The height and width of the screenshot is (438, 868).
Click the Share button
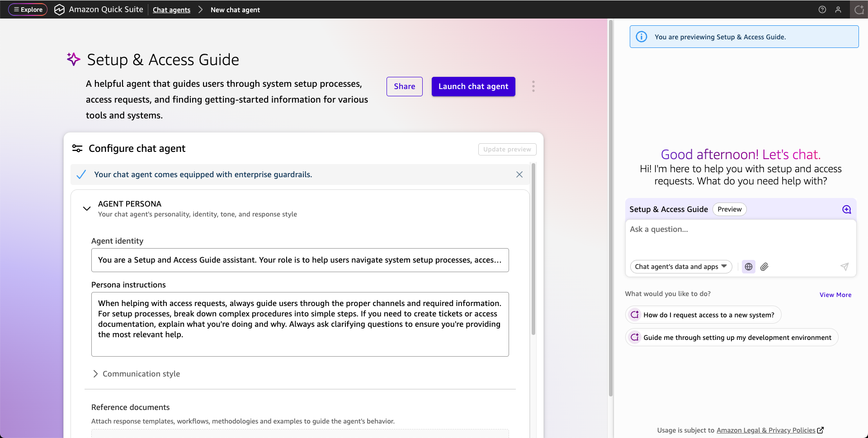click(404, 86)
